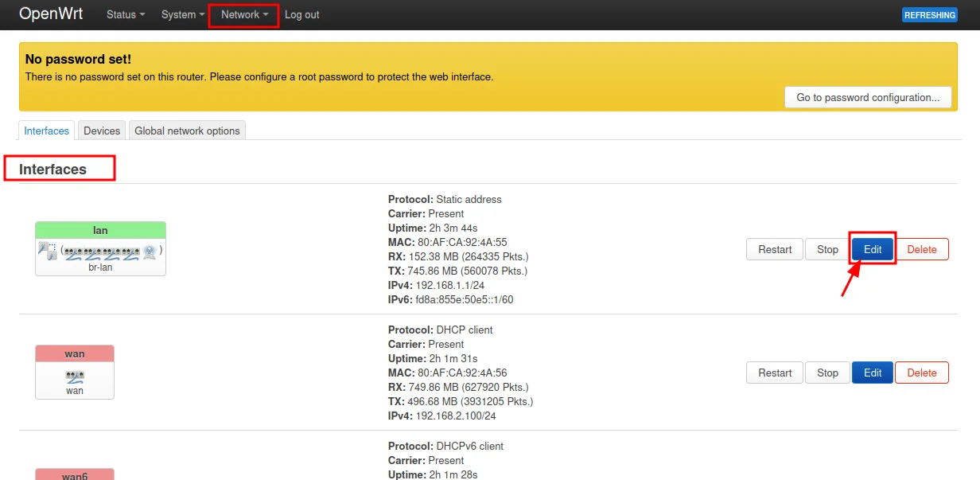Click wan MAC 80:AF:CA:92:4A:56

tap(462, 373)
